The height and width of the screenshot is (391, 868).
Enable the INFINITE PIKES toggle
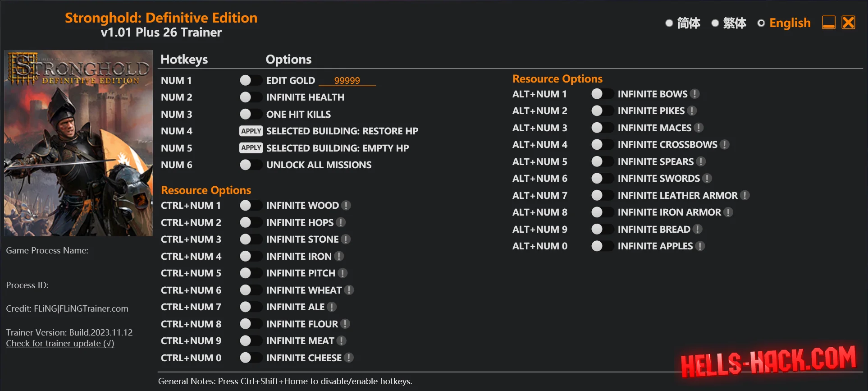(602, 111)
